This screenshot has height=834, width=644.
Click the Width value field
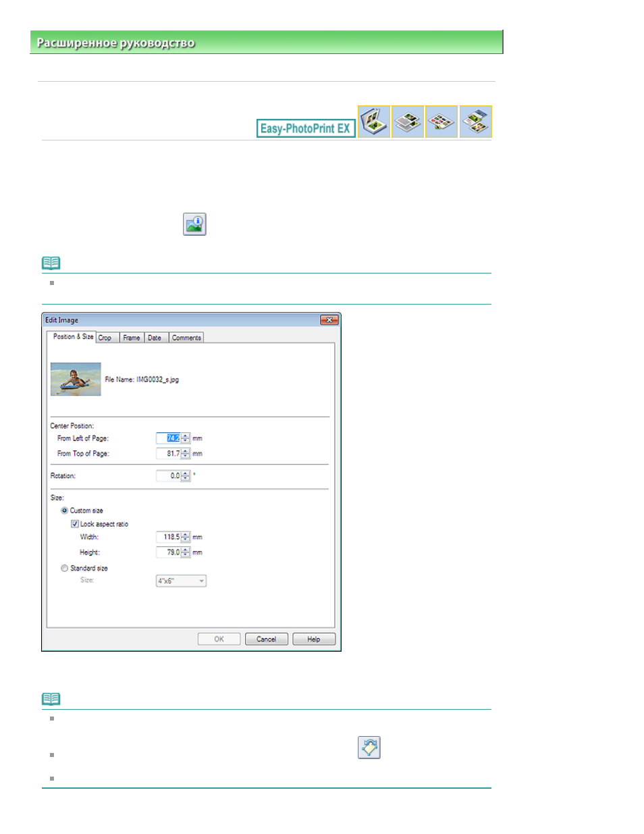pyautogui.click(x=168, y=538)
